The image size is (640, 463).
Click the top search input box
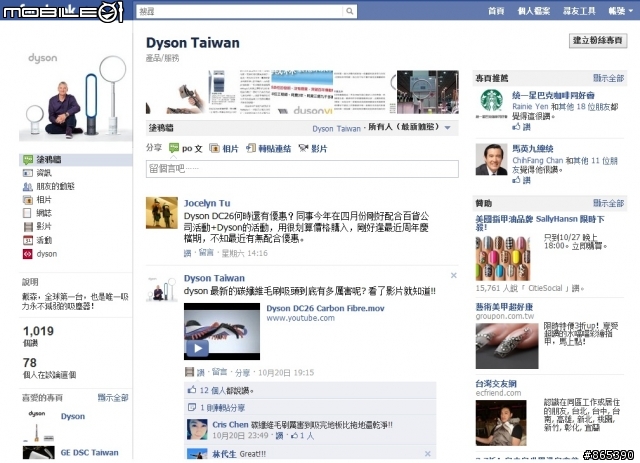click(241, 11)
